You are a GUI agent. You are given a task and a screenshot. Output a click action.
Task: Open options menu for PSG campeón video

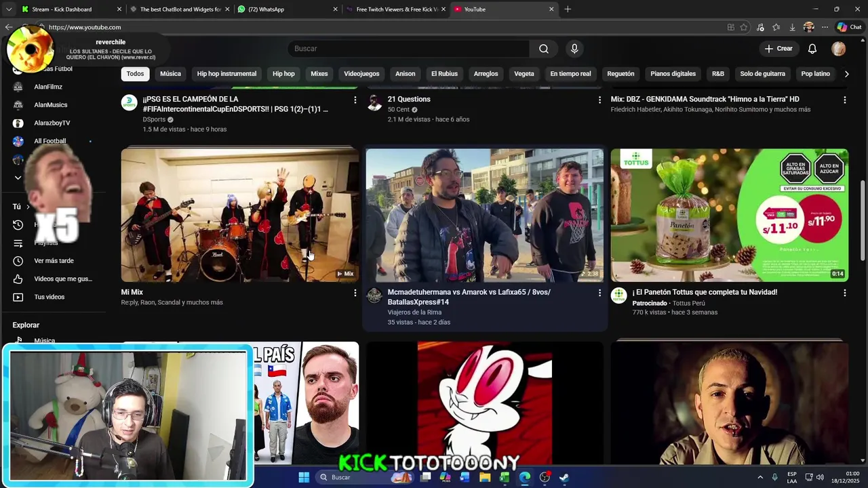point(355,100)
